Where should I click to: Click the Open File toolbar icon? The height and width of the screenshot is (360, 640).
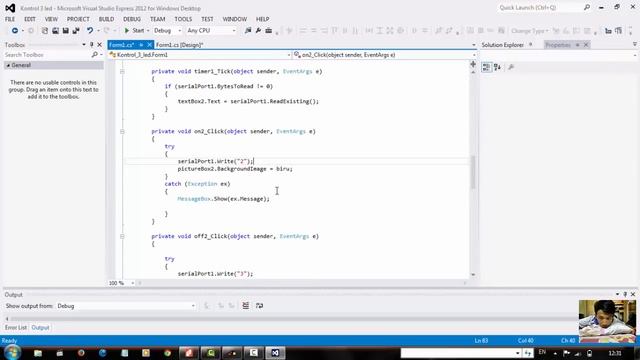tap(55, 31)
